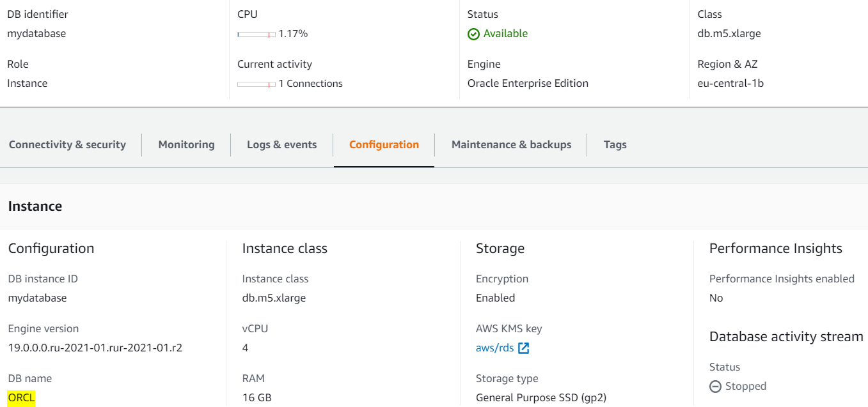
Task: Open the Connectivity & security tab
Action: tap(67, 144)
